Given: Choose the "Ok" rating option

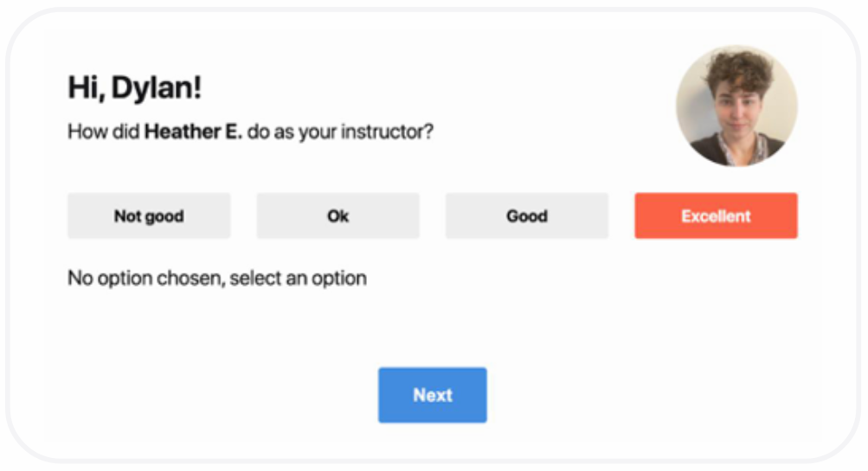Looking at the screenshot, I should click(338, 216).
